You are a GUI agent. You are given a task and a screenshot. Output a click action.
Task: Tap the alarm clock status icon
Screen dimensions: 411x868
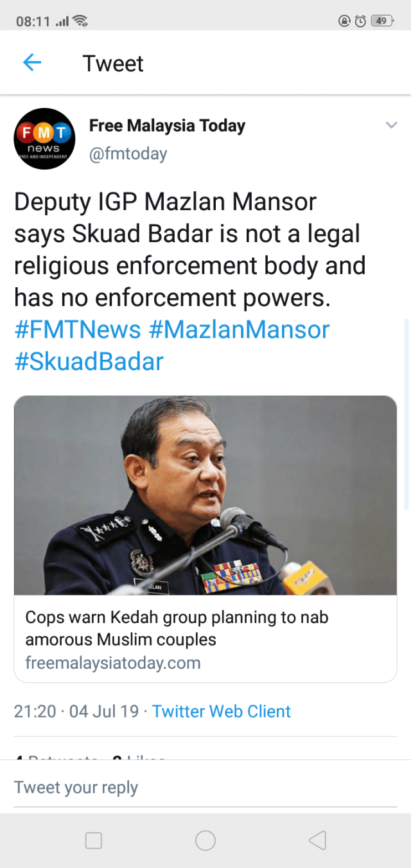click(361, 21)
